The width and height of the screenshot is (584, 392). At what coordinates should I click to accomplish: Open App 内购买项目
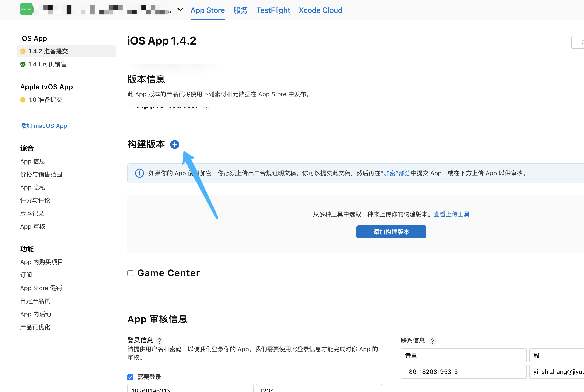pos(42,262)
